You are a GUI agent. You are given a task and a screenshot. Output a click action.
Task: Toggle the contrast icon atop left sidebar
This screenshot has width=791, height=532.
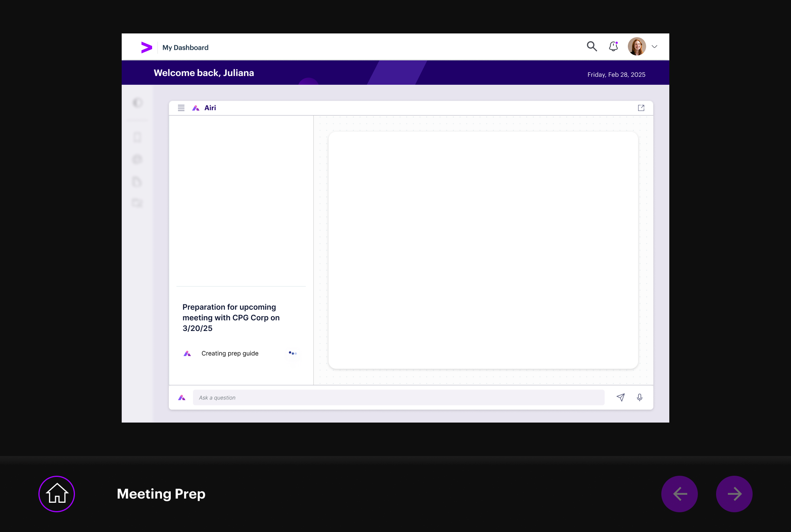[138, 103]
